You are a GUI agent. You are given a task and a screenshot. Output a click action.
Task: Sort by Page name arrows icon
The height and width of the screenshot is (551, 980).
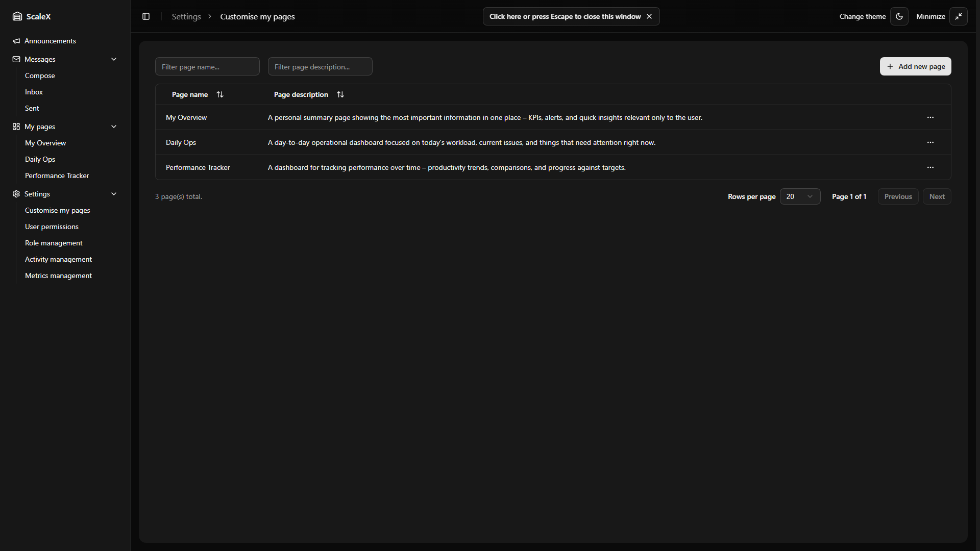pos(220,94)
